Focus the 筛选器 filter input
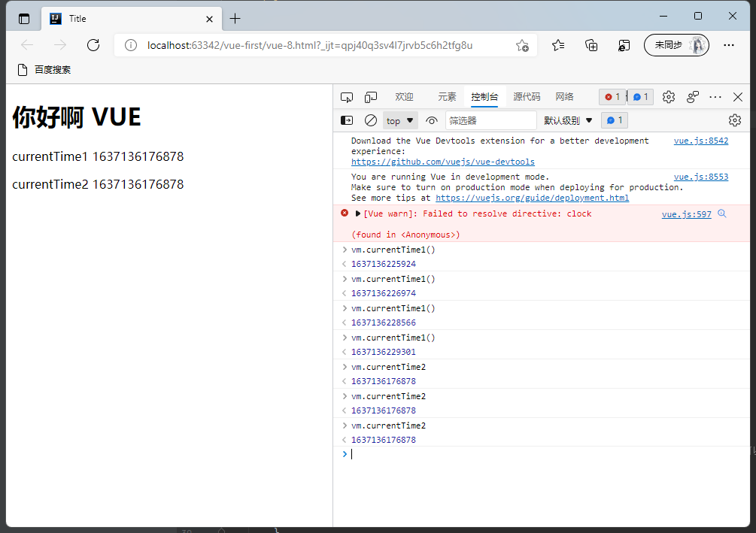756x533 pixels. [x=490, y=120]
